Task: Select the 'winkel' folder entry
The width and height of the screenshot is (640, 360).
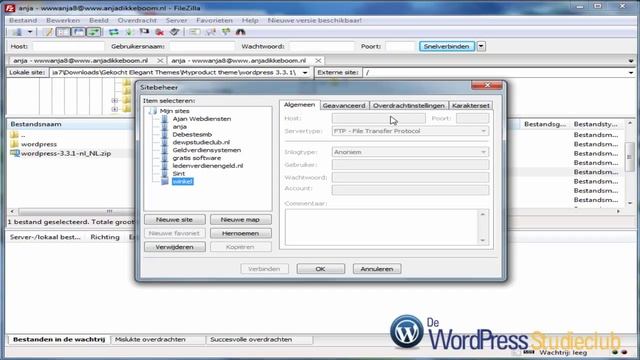Action: click(x=182, y=181)
